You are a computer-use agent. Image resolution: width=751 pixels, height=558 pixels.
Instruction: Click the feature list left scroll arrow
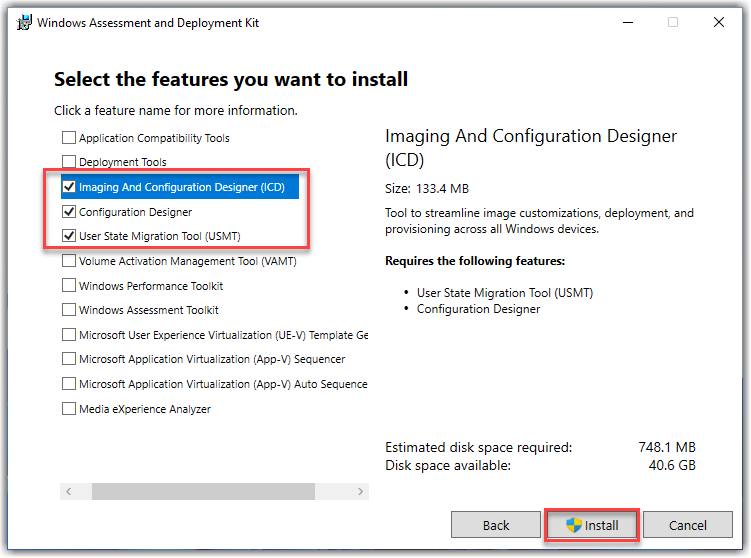point(68,491)
